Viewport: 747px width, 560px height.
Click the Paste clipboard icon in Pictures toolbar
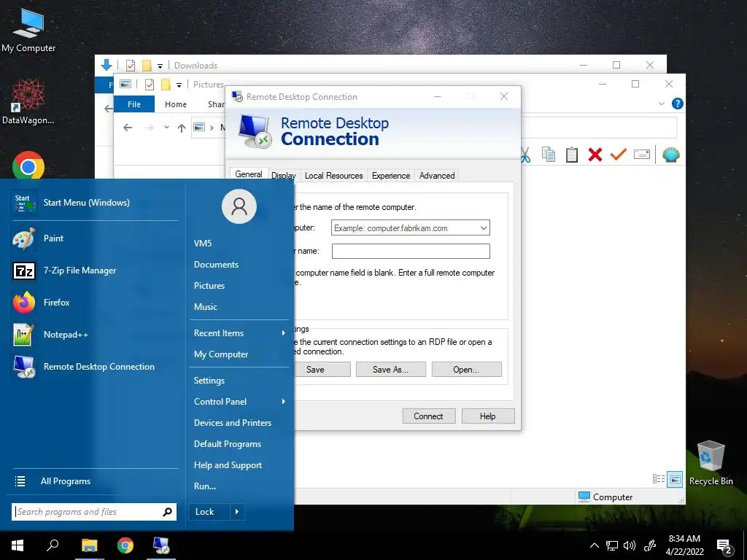point(572,155)
